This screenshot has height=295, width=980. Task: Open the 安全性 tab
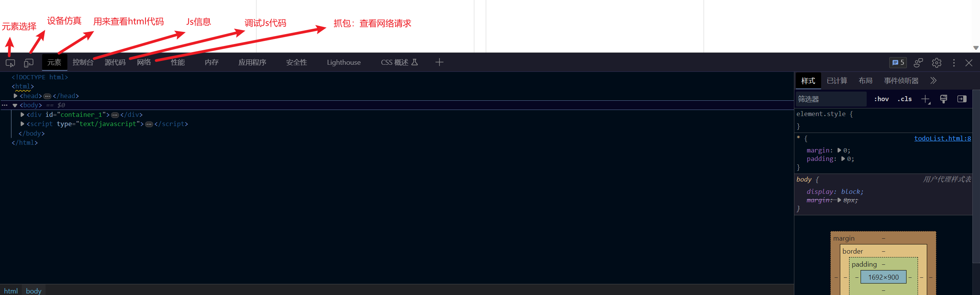pyautogui.click(x=297, y=62)
